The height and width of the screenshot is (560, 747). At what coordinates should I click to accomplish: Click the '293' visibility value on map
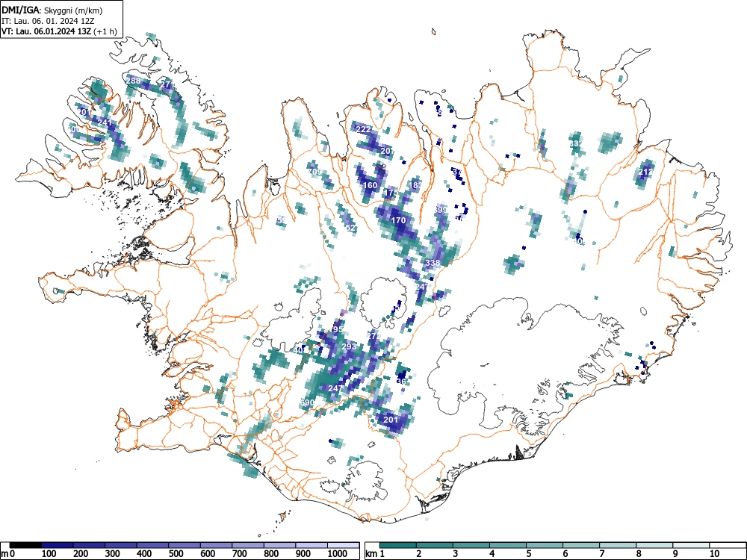[x=349, y=346]
